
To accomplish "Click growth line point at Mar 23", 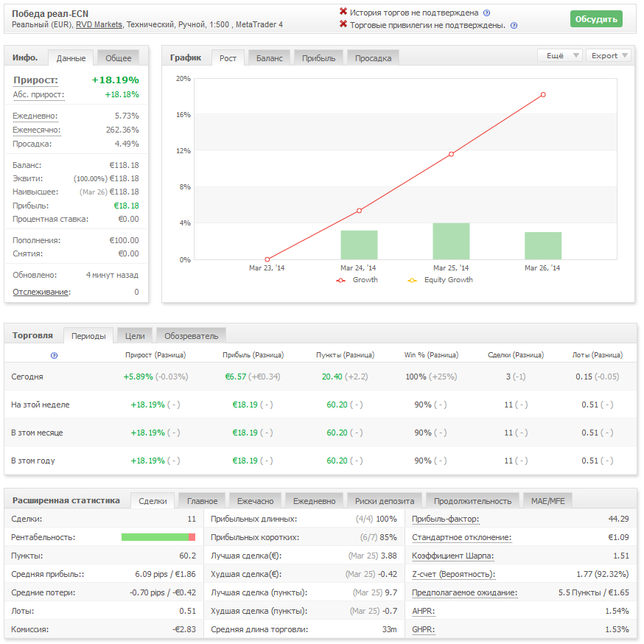I will click(x=267, y=259).
